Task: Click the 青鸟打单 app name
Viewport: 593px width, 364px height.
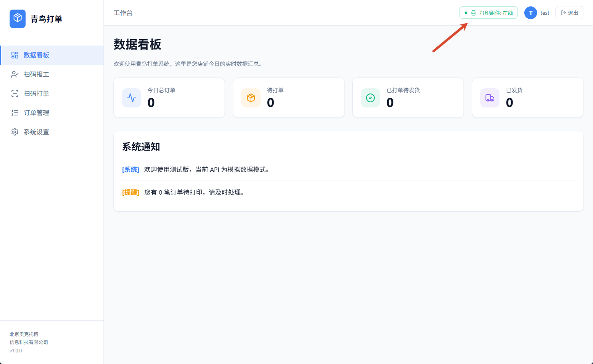Action: coord(46,19)
